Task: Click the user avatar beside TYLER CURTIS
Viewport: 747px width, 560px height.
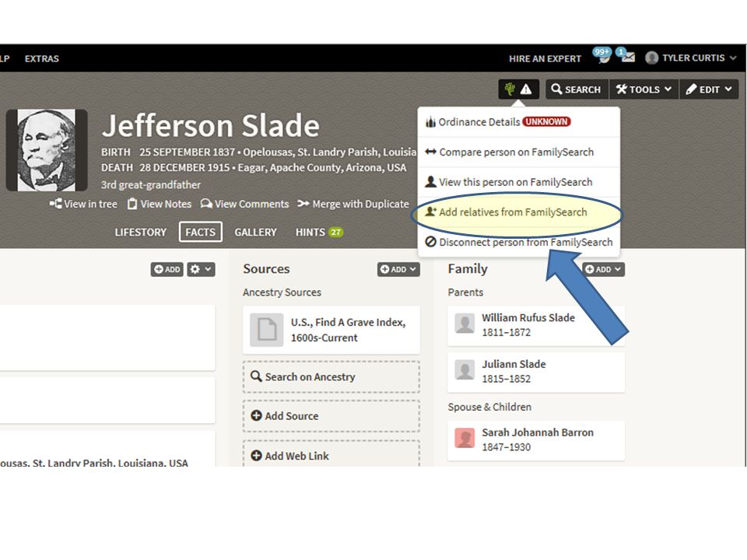Action: click(x=652, y=58)
